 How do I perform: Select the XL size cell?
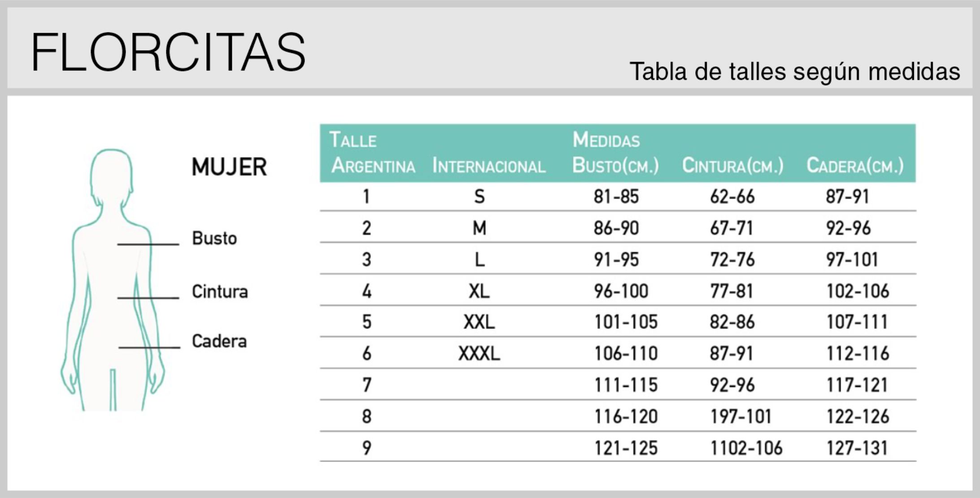point(479,291)
